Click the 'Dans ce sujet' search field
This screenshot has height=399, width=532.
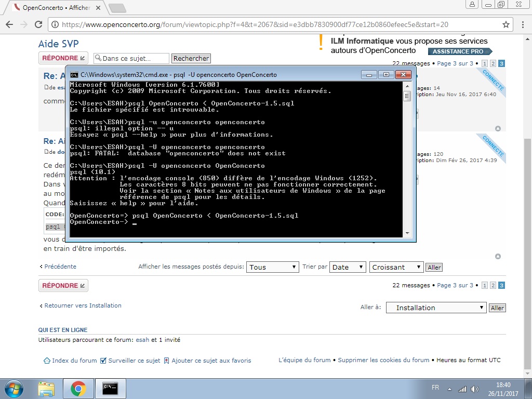(x=131, y=58)
